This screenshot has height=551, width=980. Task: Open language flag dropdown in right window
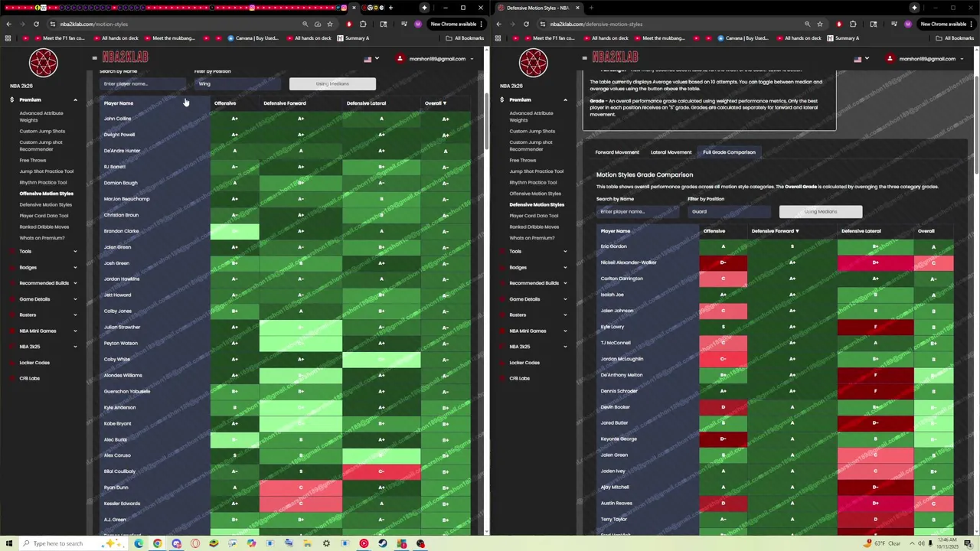coord(861,59)
